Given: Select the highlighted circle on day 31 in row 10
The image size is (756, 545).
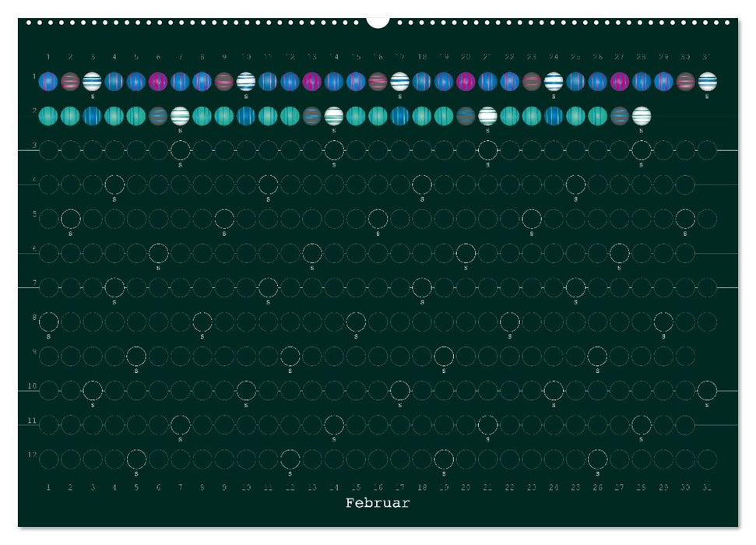Looking at the screenshot, I should [x=707, y=391].
